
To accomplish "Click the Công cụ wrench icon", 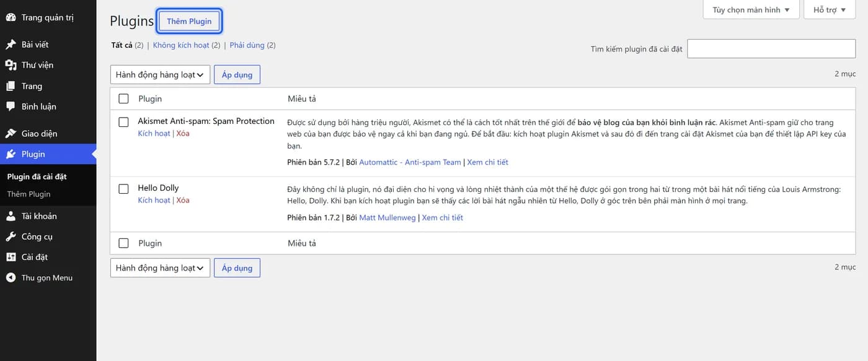I will click(11, 237).
